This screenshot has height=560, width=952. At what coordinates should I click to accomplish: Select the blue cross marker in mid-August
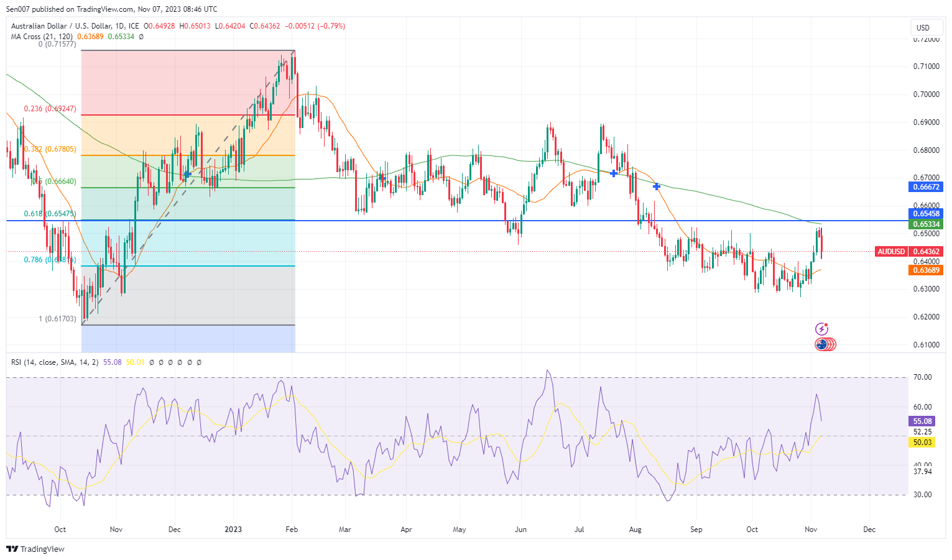tap(657, 186)
